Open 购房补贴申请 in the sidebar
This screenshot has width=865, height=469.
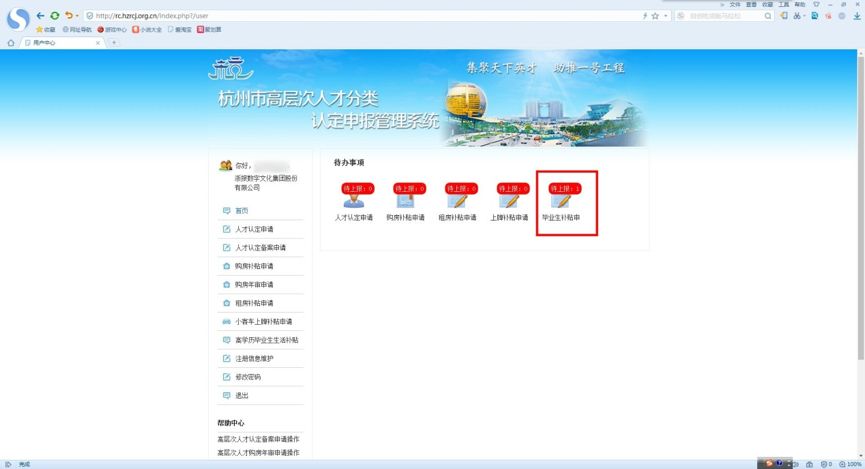tap(254, 266)
